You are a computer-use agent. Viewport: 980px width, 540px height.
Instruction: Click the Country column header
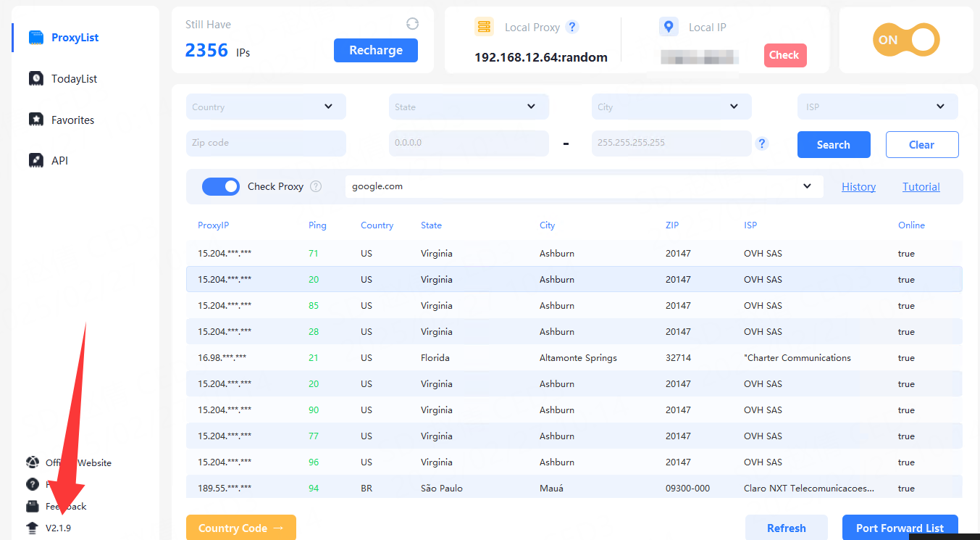377,225
